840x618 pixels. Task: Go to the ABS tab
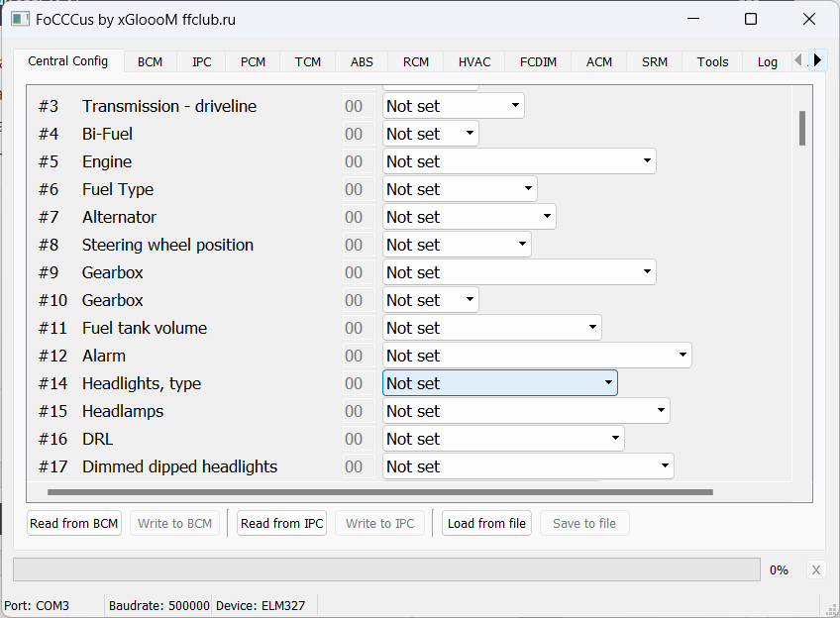coord(362,61)
